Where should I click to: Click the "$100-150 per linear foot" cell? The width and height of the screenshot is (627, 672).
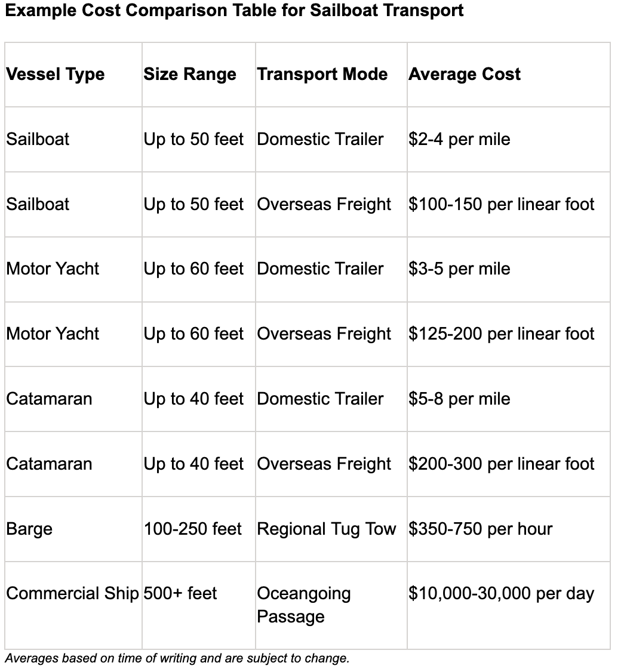point(502,204)
